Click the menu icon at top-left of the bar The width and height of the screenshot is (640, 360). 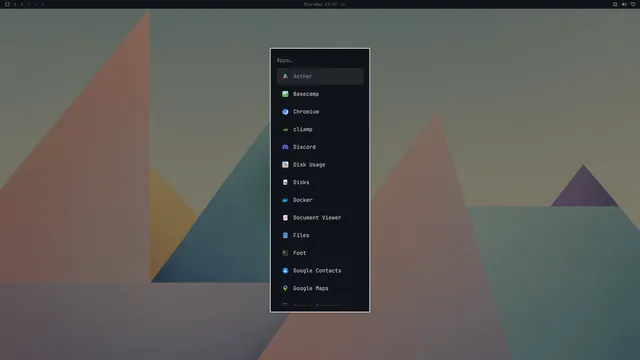(7, 4)
